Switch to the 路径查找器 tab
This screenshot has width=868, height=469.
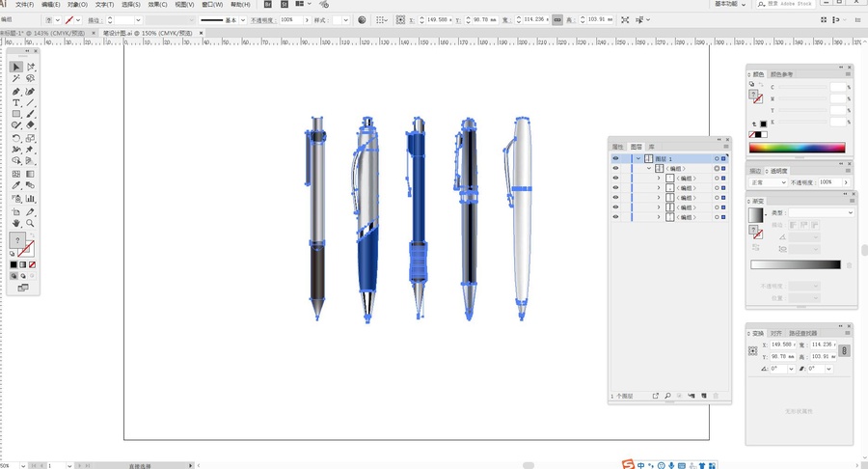(x=802, y=333)
